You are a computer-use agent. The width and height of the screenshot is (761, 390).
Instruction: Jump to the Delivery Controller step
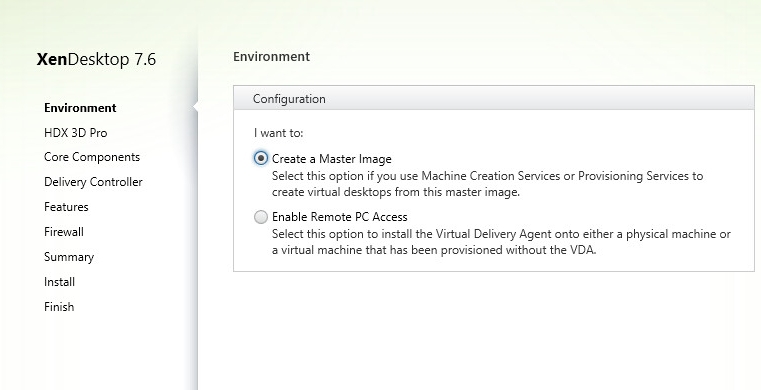(x=93, y=182)
